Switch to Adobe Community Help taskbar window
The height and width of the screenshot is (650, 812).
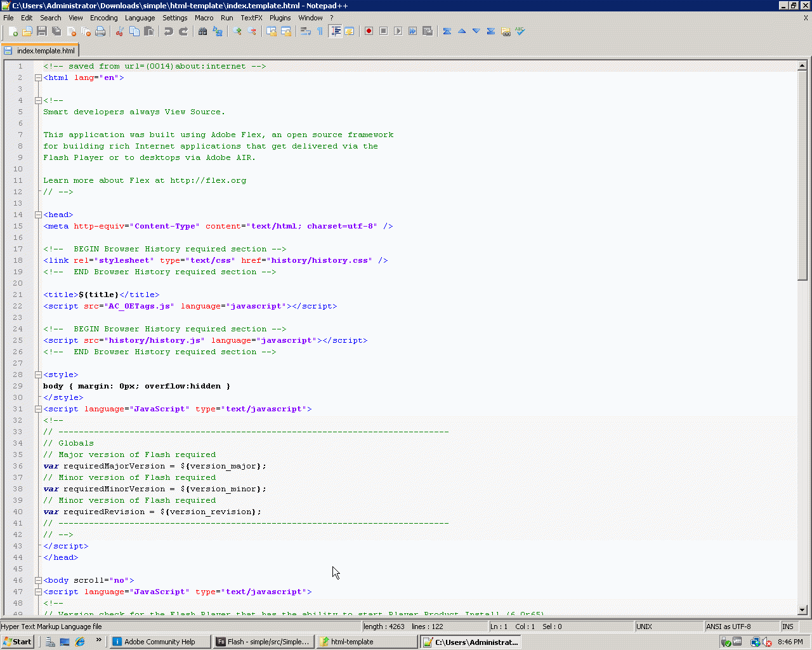coord(160,642)
